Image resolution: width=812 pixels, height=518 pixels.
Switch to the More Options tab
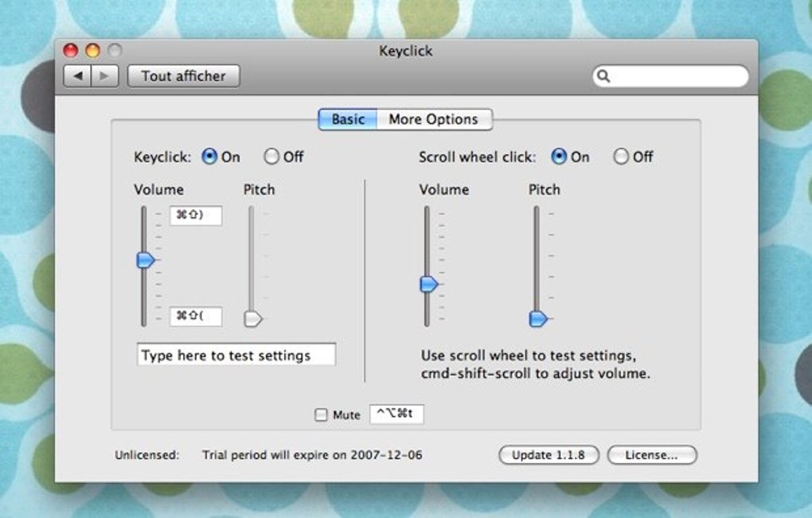tap(434, 119)
